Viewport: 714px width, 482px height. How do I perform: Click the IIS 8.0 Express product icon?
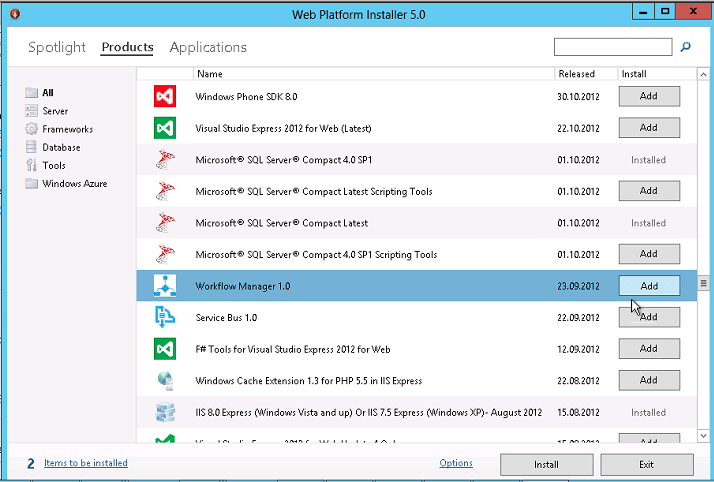(x=165, y=412)
